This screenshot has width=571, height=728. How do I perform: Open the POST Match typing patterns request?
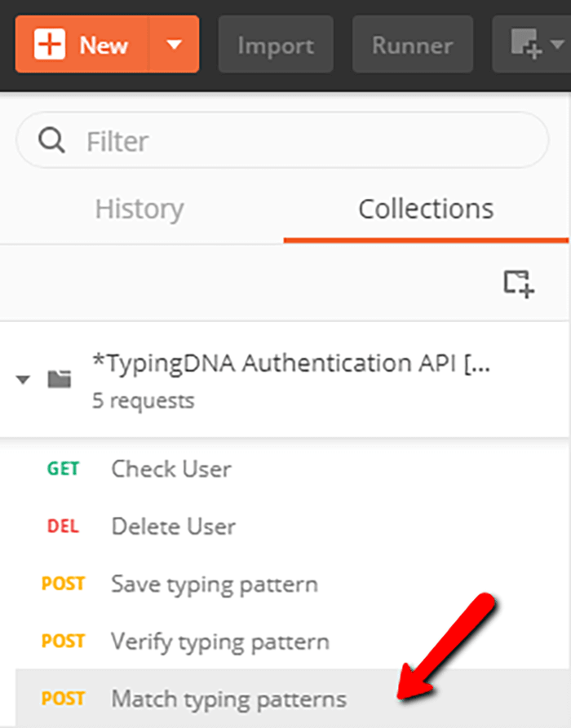tap(293, 699)
